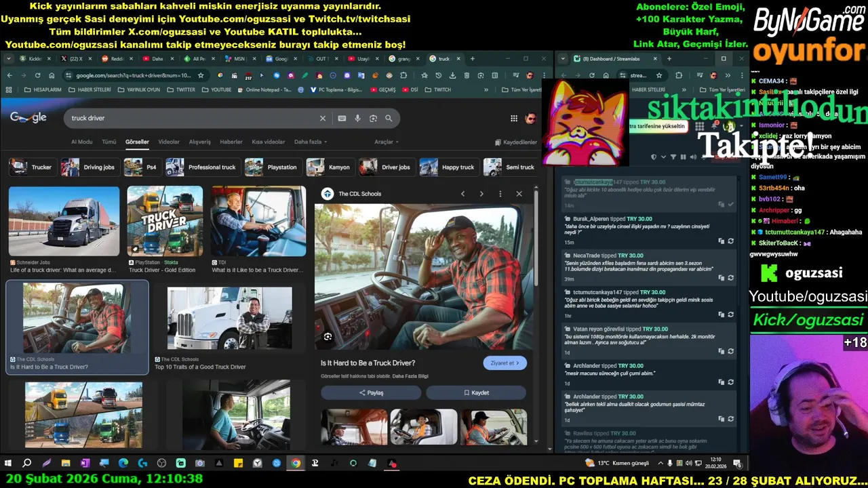
Task: Open the Google apps grid
Action: (514, 118)
